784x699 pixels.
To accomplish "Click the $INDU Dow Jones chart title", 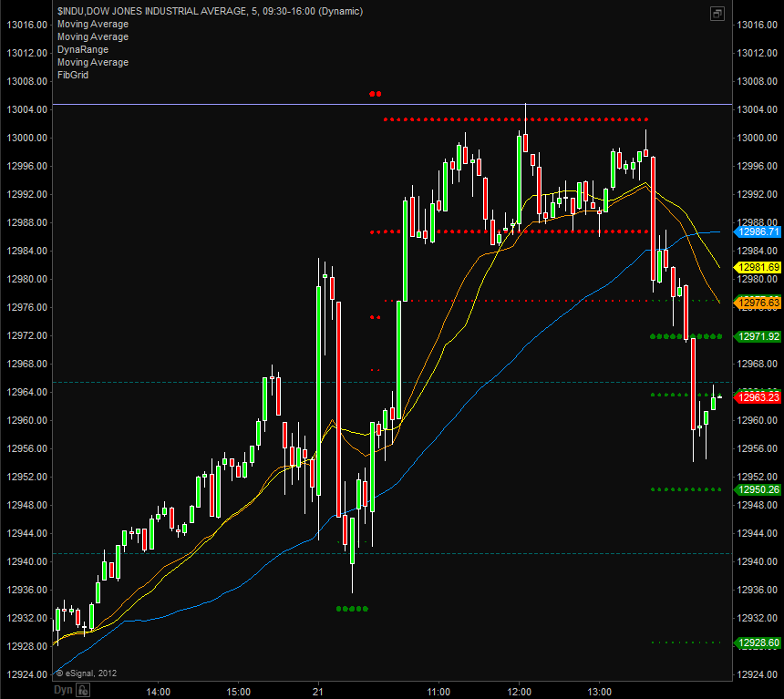I will click(x=209, y=11).
